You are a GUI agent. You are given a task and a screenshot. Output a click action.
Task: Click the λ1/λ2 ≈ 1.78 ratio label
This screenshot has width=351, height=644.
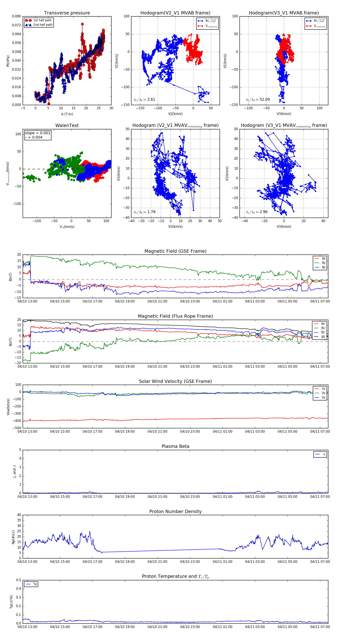pos(144,212)
